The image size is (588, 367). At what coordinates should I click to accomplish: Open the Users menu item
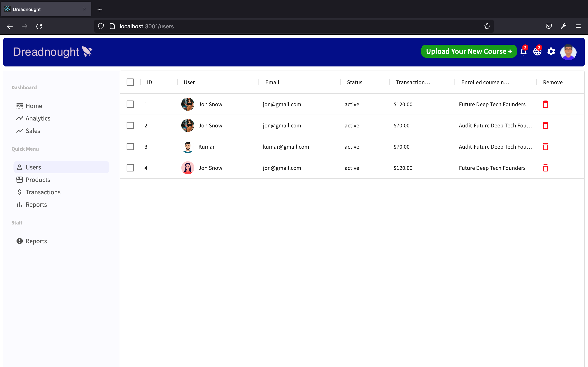[x=33, y=167]
